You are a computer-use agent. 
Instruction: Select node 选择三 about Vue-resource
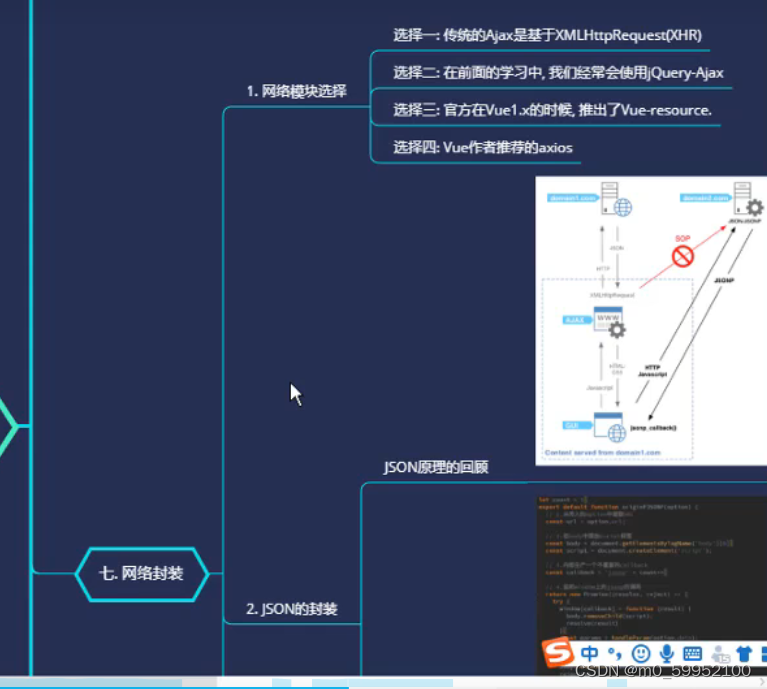pos(552,110)
